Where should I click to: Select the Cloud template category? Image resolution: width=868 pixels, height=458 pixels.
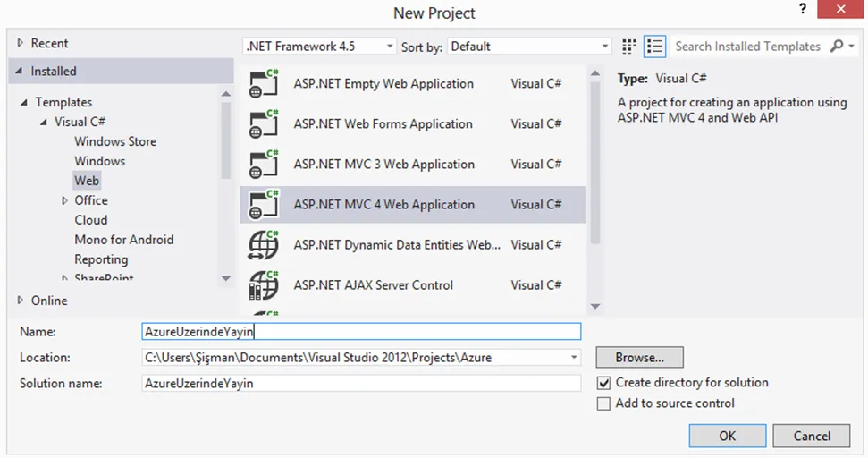tap(91, 220)
